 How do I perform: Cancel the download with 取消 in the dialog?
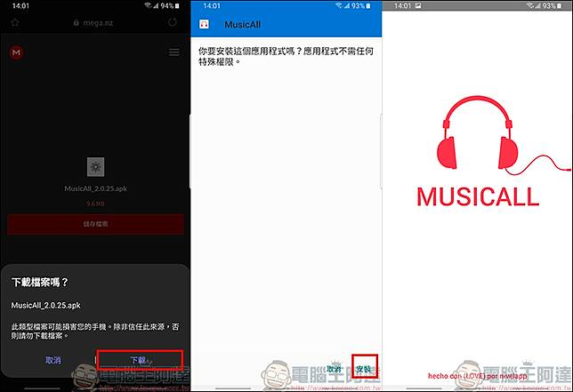click(x=53, y=360)
